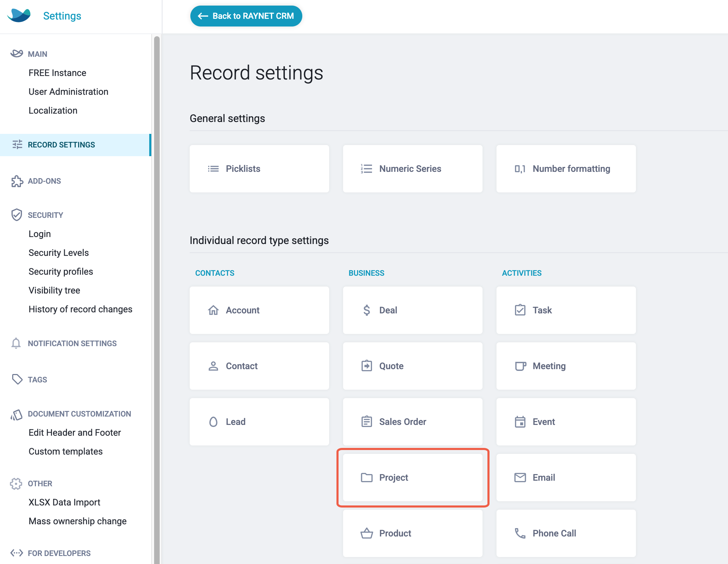The height and width of the screenshot is (564, 728).
Task: Click the RAYNET logo icon
Action: 19,16
